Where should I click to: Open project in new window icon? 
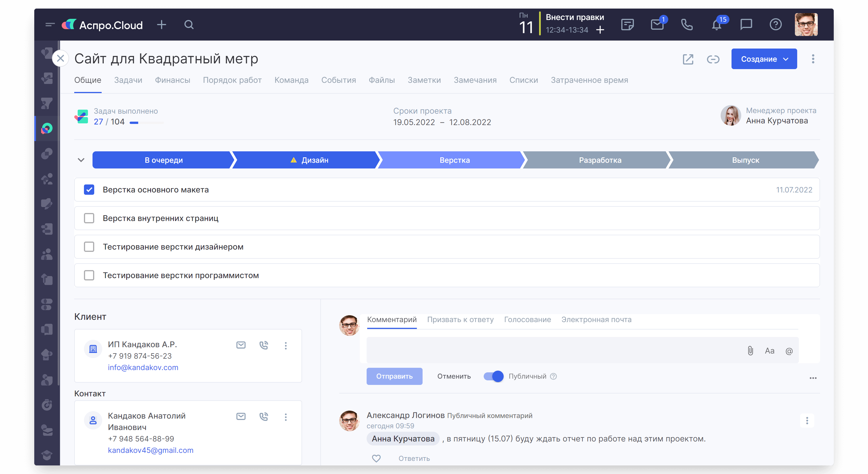point(688,59)
